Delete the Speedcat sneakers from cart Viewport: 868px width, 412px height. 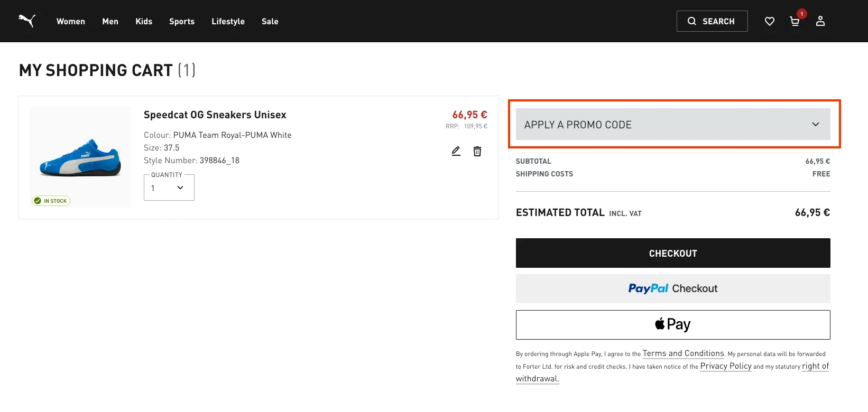tap(477, 152)
